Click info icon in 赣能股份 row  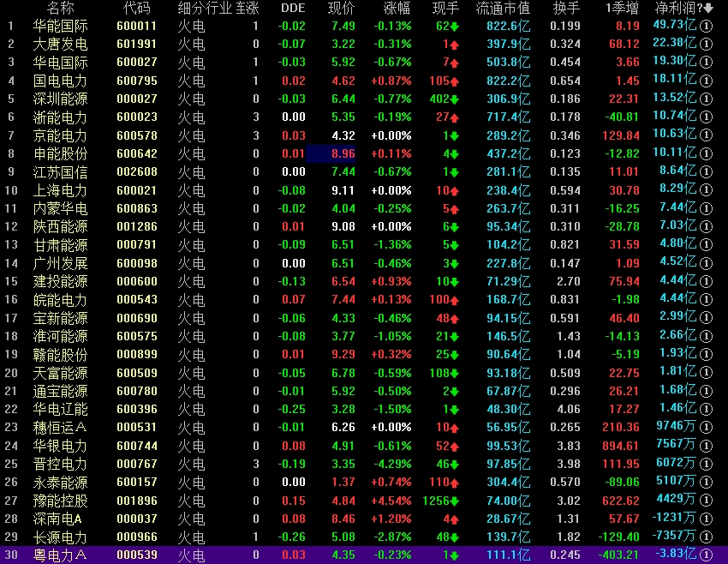706,355
